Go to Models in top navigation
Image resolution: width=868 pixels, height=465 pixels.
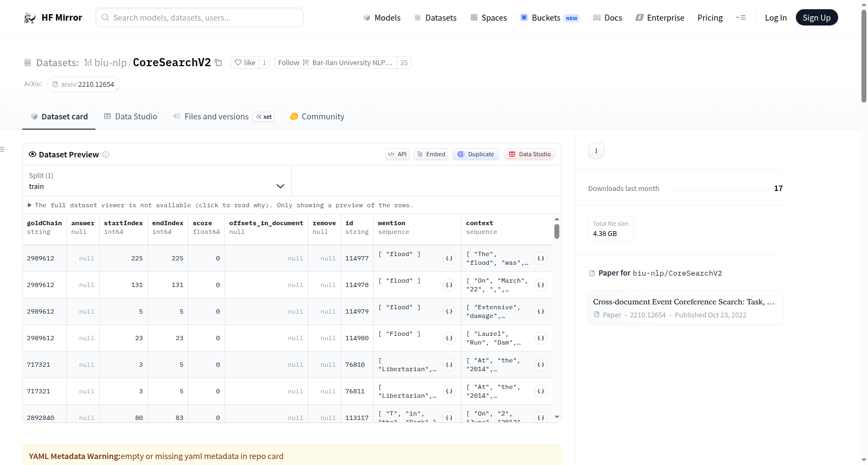coord(382,18)
